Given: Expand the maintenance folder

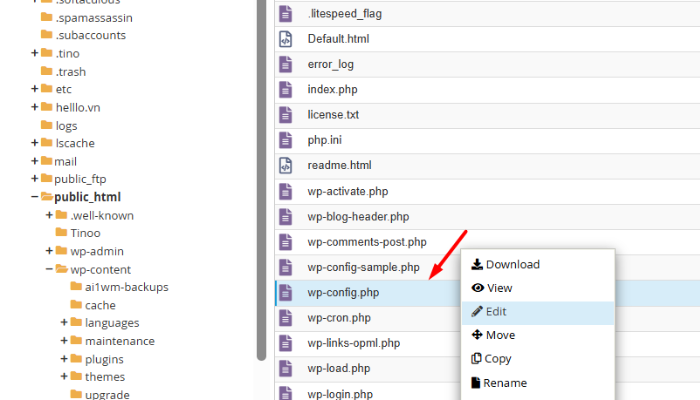Looking at the screenshot, I should click(64, 340).
